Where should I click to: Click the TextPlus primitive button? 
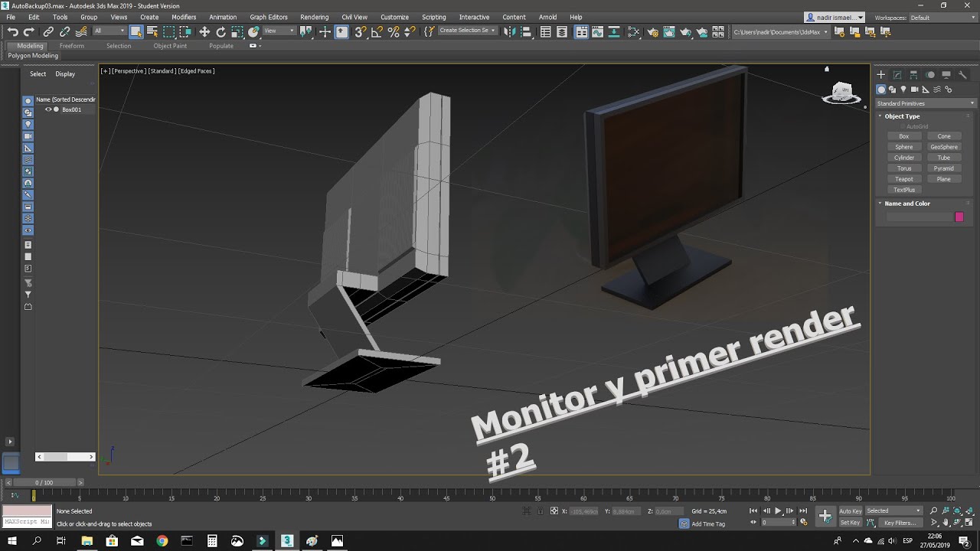point(904,190)
